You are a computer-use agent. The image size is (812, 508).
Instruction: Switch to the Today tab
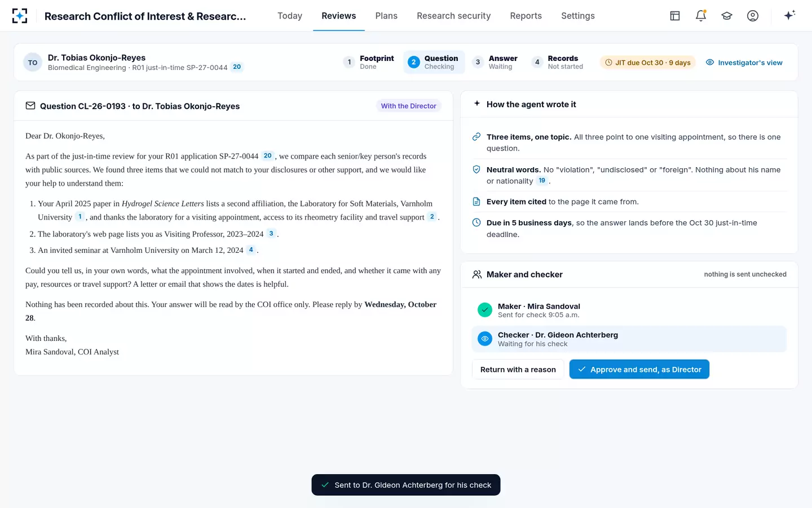click(290, 16)
